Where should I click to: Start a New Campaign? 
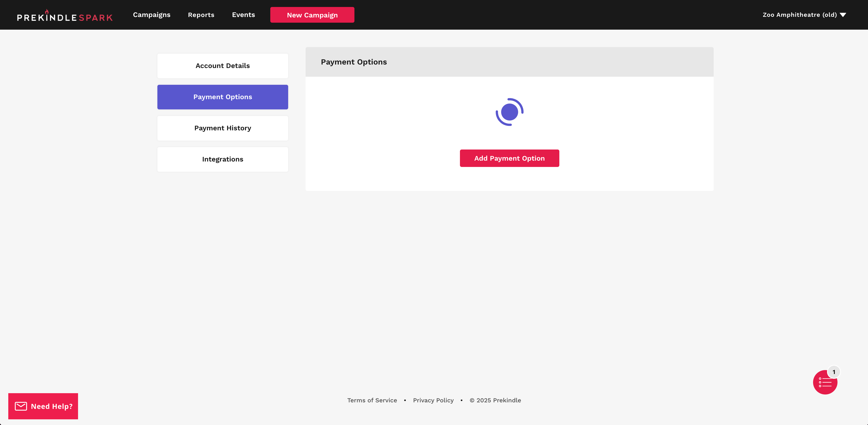click(x=312, y=15)
